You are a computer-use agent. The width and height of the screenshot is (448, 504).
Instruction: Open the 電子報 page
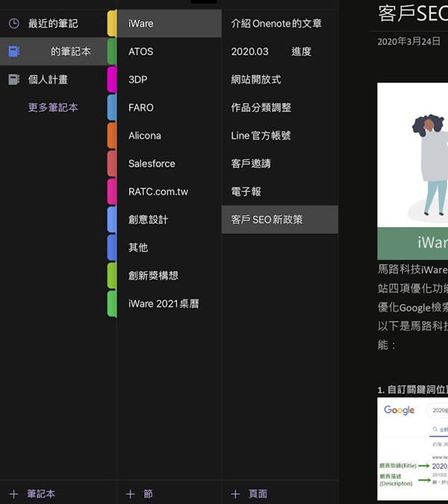tap(279, 192)
